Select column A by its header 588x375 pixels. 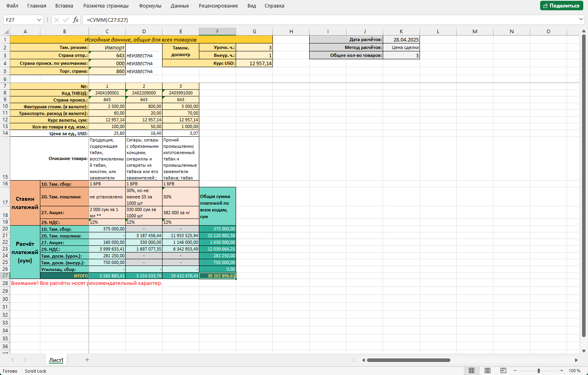coord(25,32)
